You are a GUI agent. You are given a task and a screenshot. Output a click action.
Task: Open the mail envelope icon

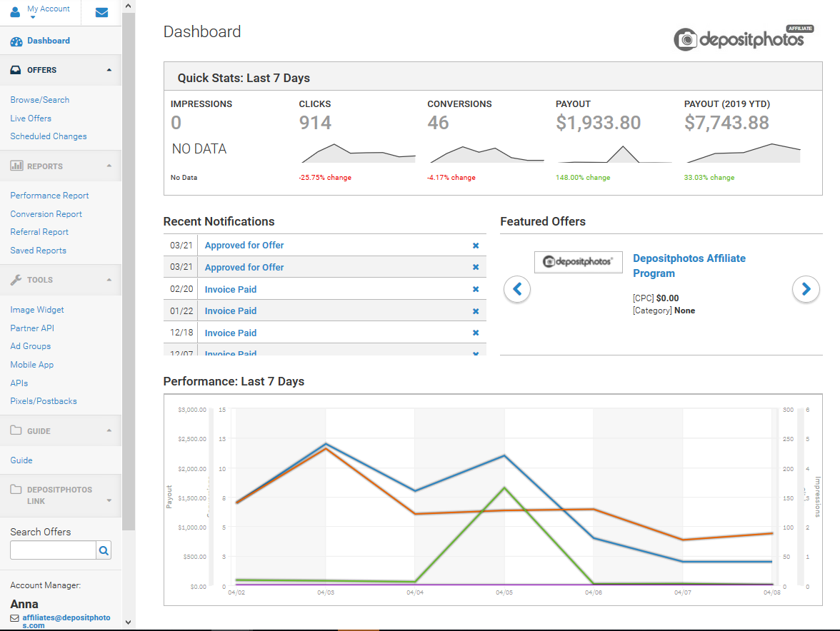point(101,12)
